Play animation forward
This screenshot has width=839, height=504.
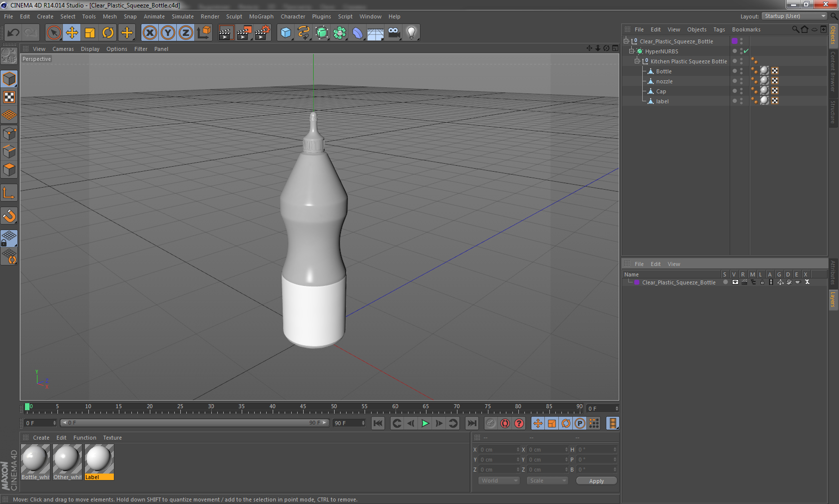pos(425,423)
